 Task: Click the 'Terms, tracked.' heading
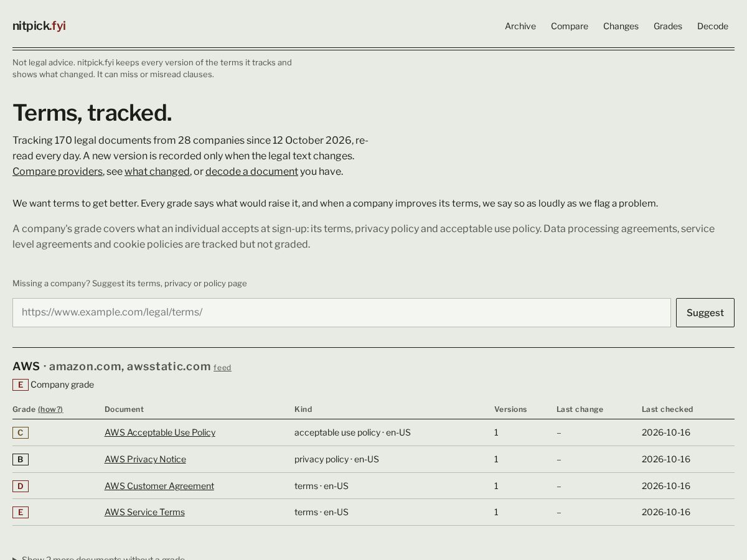[92, 113]
